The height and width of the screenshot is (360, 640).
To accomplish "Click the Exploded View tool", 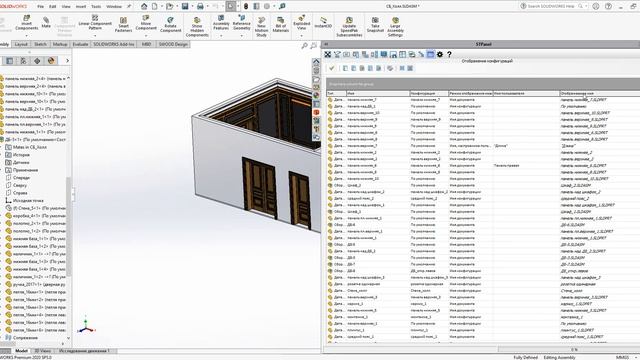I will pos(302,23).
